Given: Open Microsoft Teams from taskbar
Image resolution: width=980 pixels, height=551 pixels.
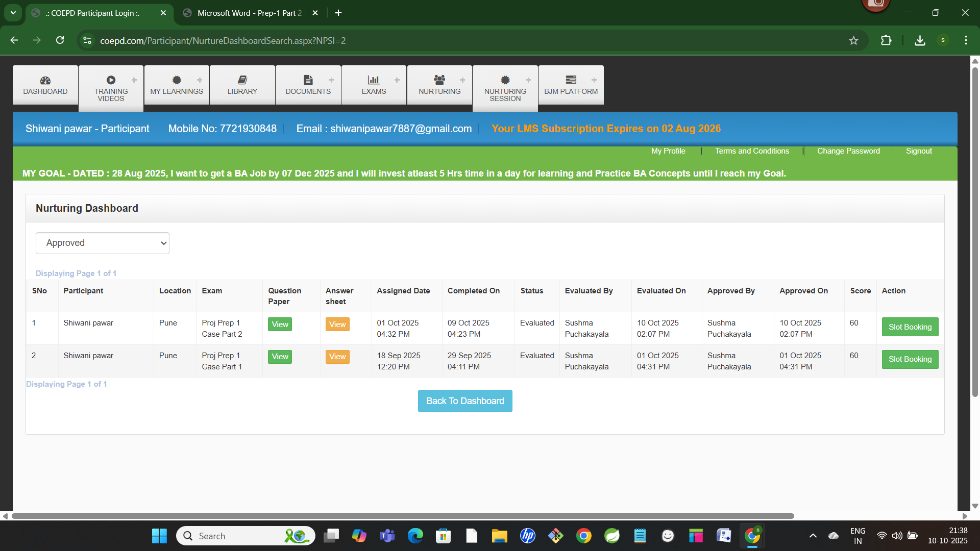Looking at the screenshot, I should click(x=387, y=536).
